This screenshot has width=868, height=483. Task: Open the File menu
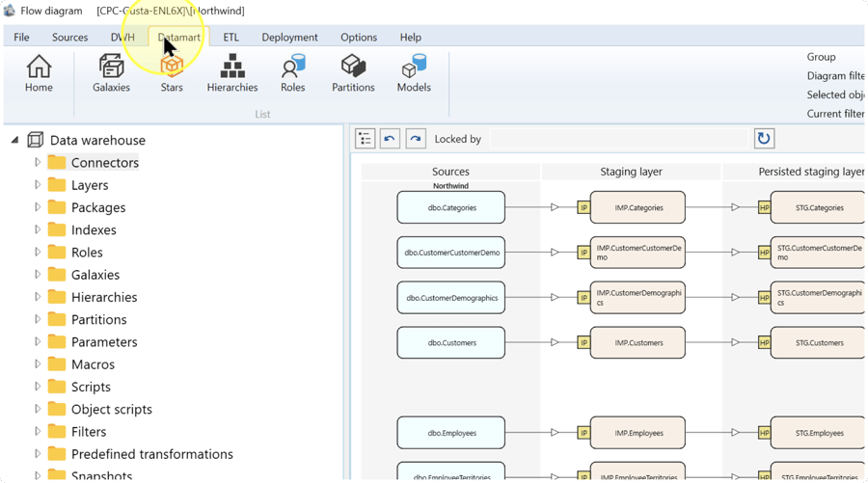coord(21,37)
